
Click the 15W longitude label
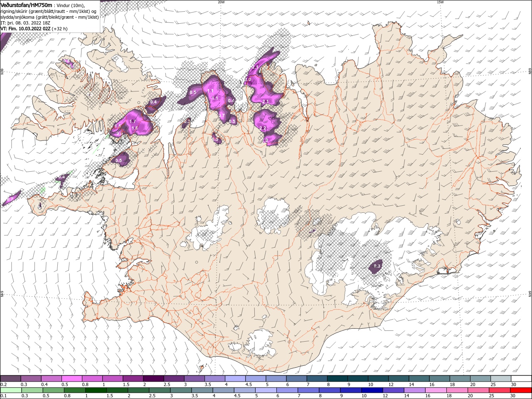pyautogui.click(x=440, y=2)
